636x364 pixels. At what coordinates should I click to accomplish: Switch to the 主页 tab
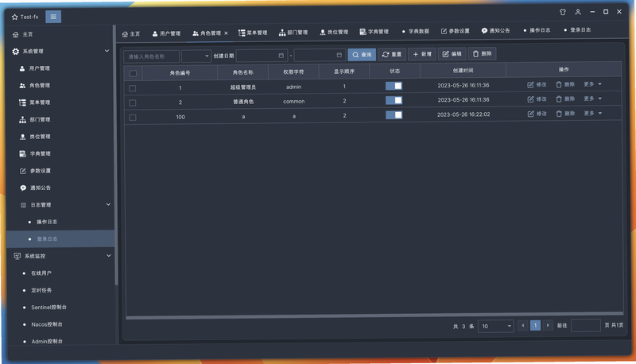pyautogui.click(x=131, y=34)
